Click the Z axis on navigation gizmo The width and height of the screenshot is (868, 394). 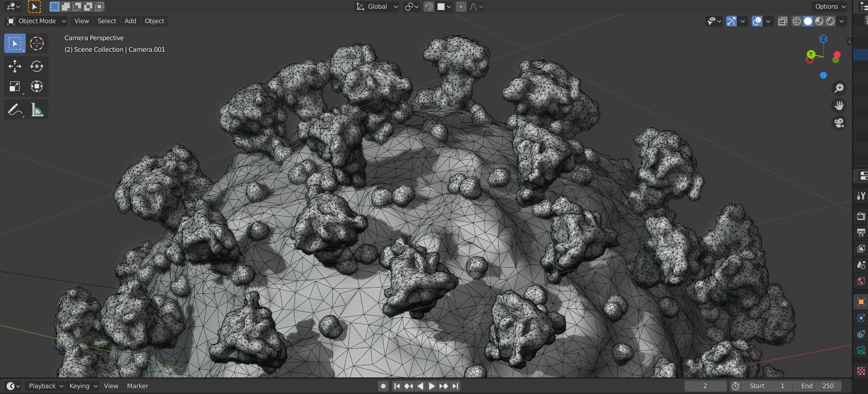click(823, 39)
